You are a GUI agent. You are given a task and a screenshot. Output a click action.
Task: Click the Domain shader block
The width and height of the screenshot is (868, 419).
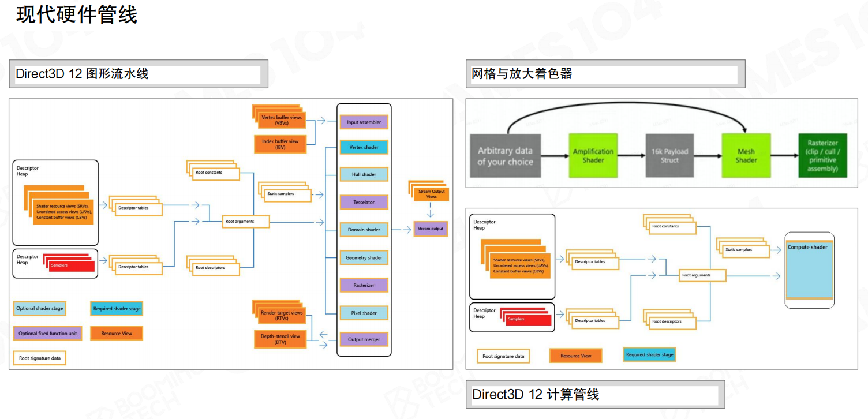[x=364, y=230]
